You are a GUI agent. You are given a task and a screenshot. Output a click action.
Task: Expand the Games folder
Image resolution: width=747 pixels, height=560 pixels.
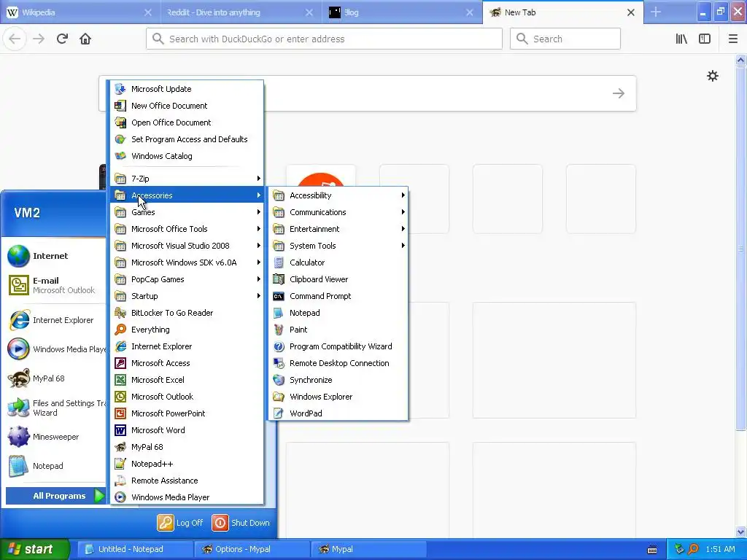coord(187,212)
